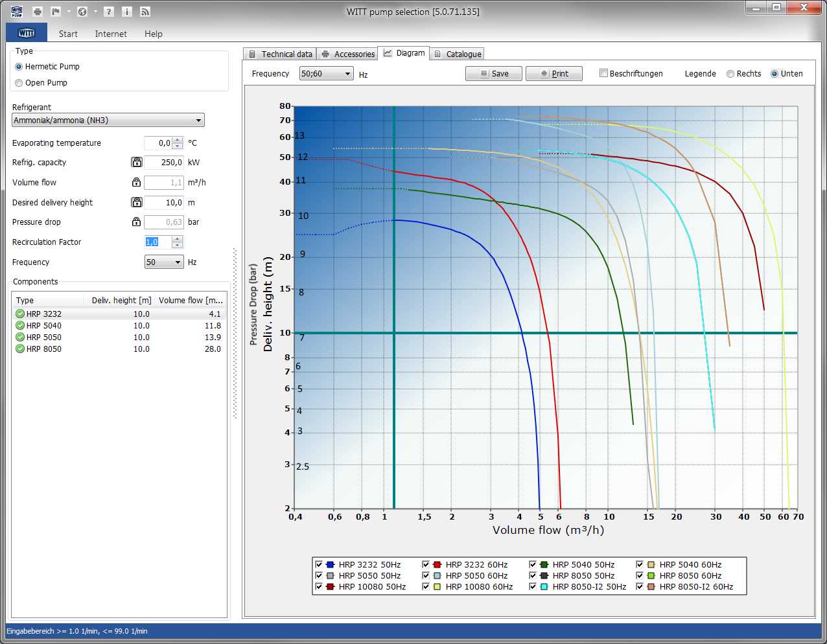Click yellow HRP 10080 60Hz legend swatch
827x644 pixels.
coord(437,586)
